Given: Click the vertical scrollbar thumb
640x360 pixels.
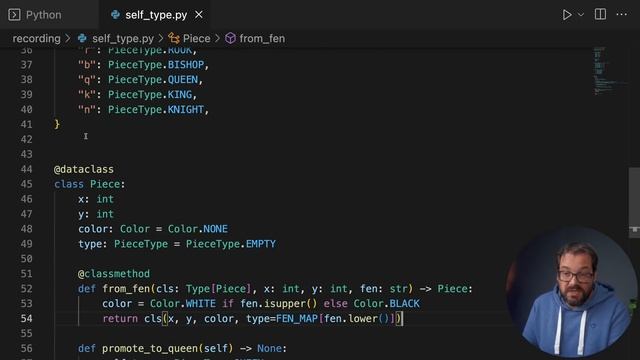Looking at the screenshot, I should coord(634,202).
